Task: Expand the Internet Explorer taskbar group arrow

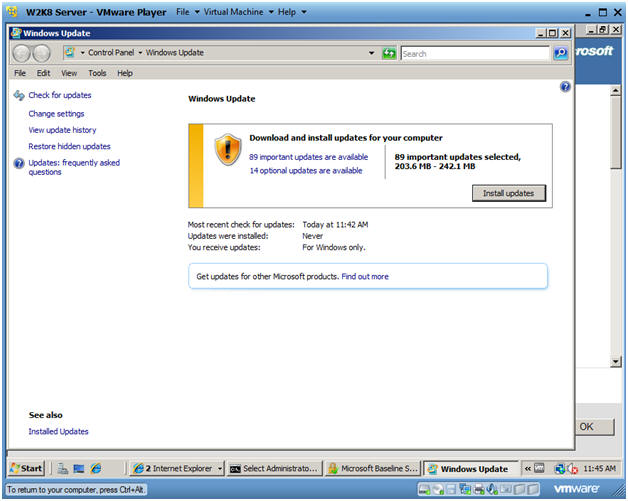Action: click(219, 468)
